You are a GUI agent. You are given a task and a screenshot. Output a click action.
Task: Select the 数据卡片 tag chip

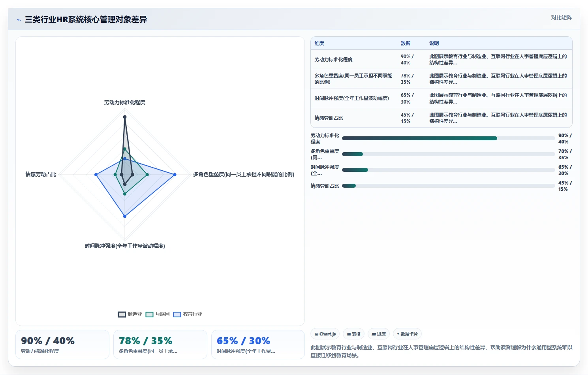click(407, 334)
